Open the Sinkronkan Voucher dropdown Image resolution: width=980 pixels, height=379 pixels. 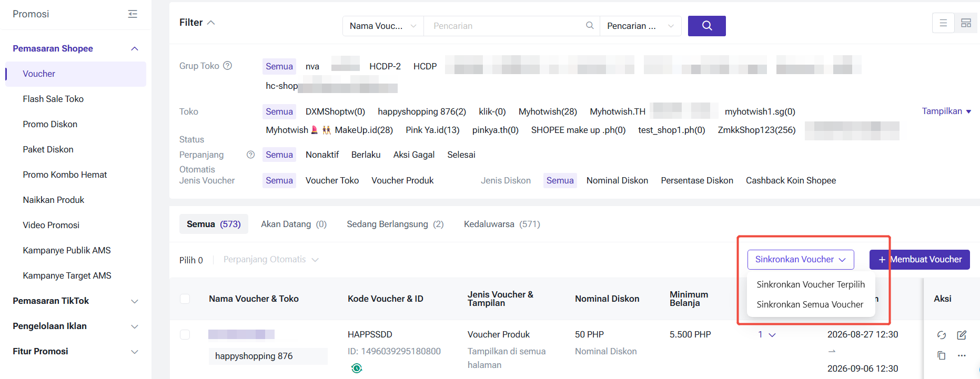[801, 260]
